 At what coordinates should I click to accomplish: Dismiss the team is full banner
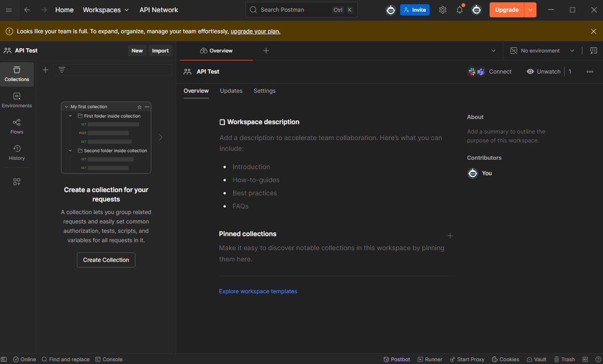(x=594, y=31)
